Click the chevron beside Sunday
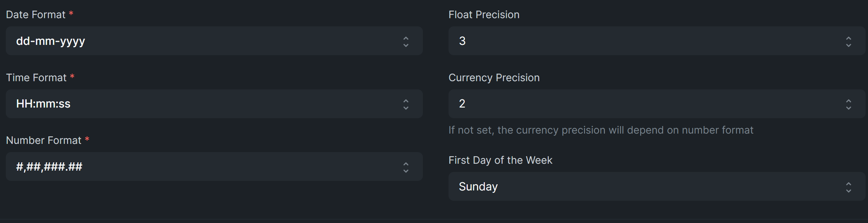Viewport: 868px width, 223px height. [848, 186]
